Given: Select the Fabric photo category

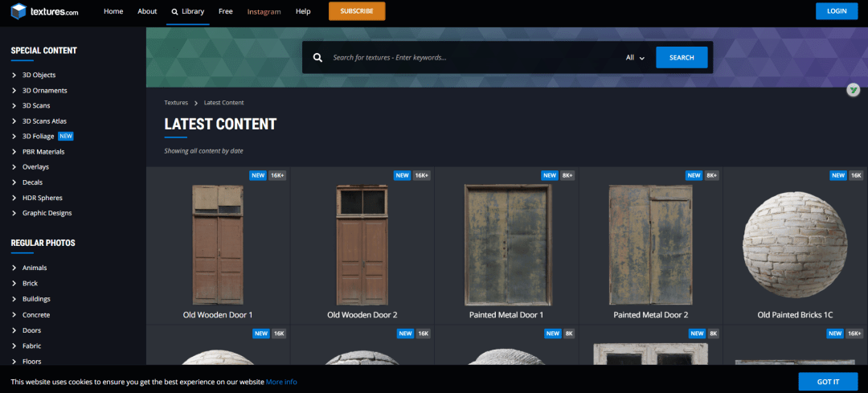Looking at the screenshot, I should click(x=31, y=346).
